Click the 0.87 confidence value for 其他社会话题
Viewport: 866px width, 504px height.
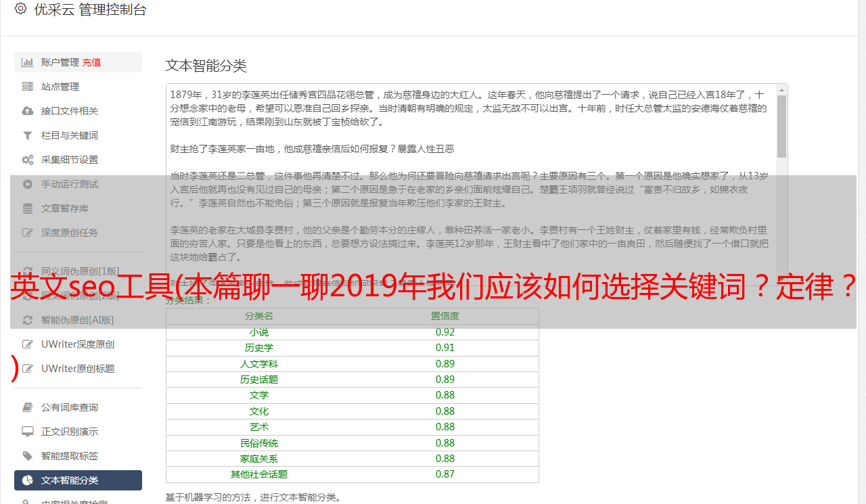(x=445, y=474)
